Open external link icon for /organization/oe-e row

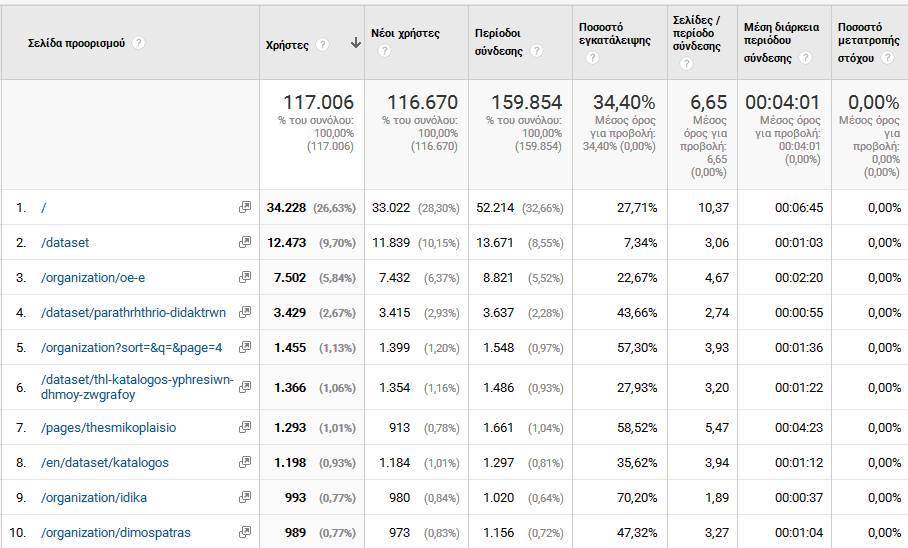245,277
